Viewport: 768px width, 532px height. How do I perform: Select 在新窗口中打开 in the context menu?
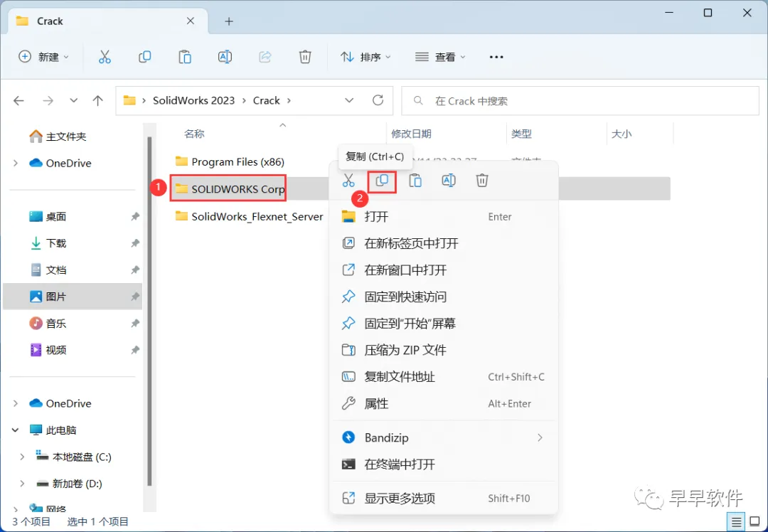[444, 270]
